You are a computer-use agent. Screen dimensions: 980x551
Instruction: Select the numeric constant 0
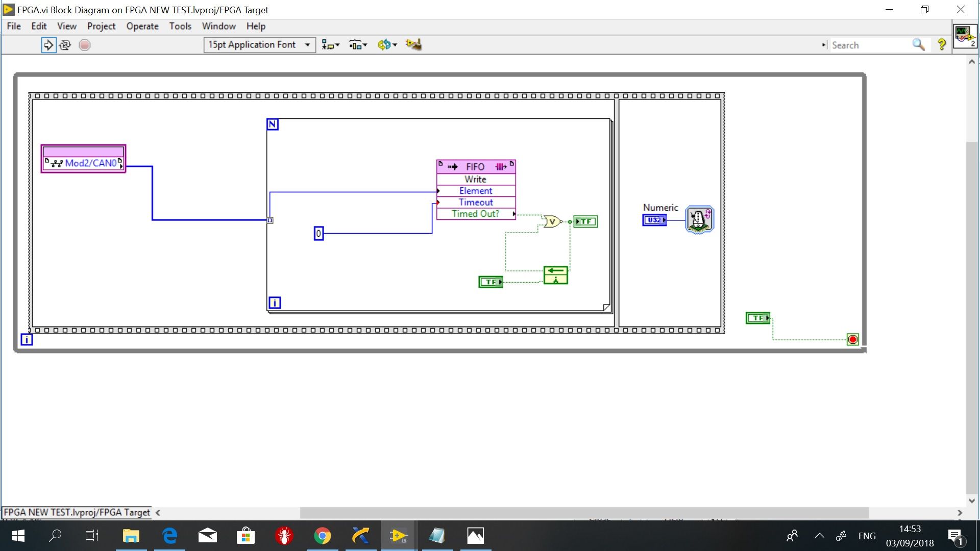tap(318, 234)
